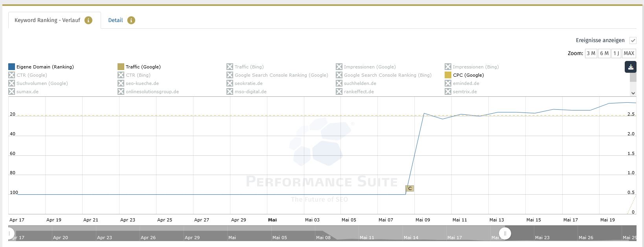Open info icon next to Keyword Ranking - Verlauf
The height and width of the screenshot is (247, 644).
pyautogui.click(x=88, y=20)
